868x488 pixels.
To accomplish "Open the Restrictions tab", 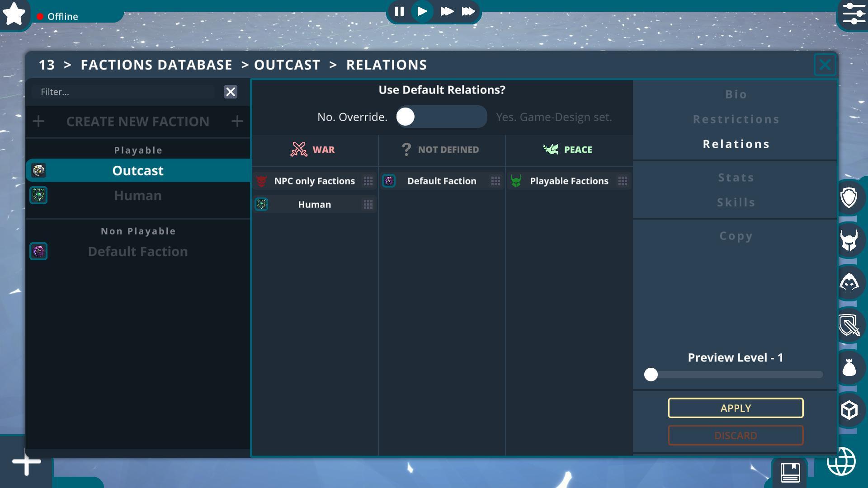I will (x=736, y=119).
